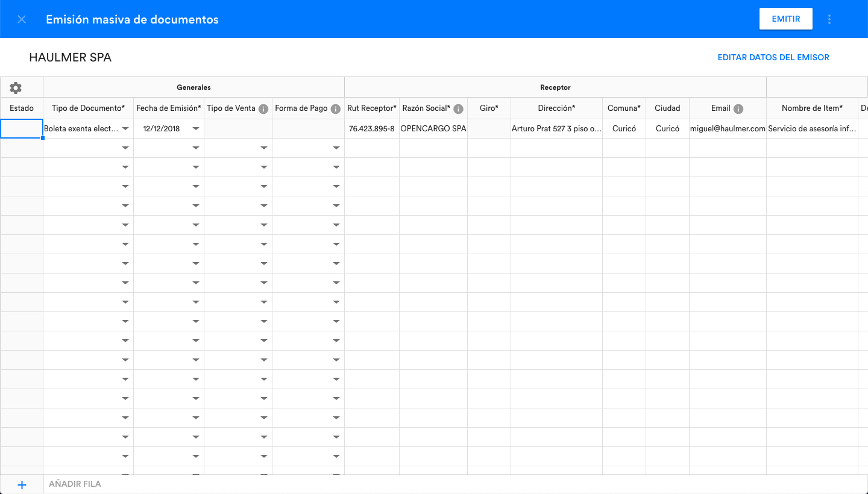Open the table settings gear icon
Screen dimensions: 868x494
coord(16,88)
